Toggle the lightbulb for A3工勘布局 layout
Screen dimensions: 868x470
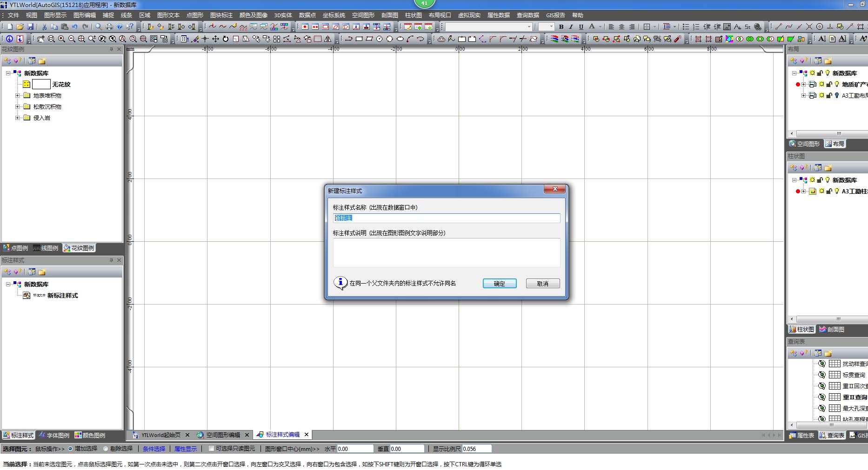point(837,95)
